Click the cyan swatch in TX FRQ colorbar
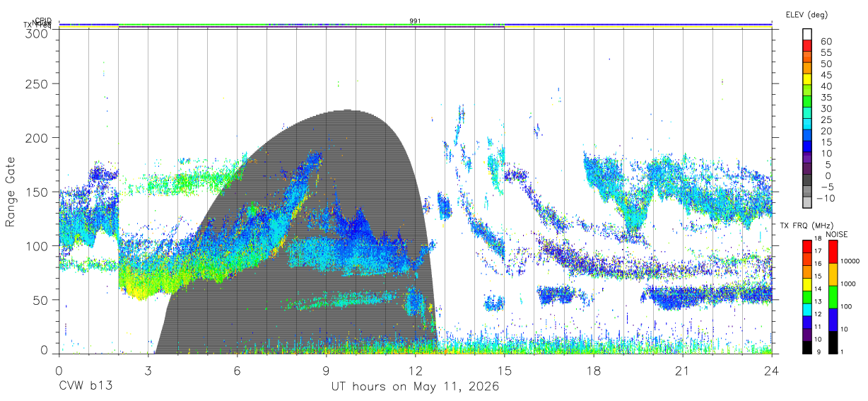The image size is (868, 401). tap(807, 309)
